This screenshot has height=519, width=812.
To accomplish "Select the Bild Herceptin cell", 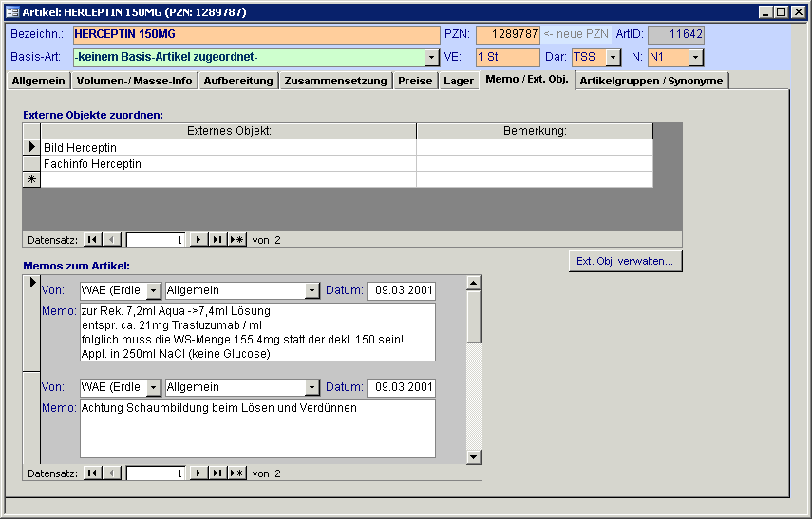I will pos(228,147).
